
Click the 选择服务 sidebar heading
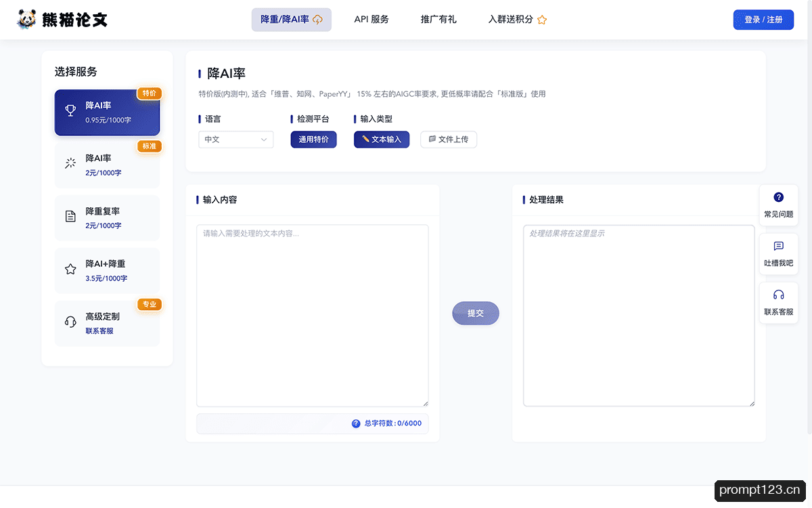(x=76, y=72)
